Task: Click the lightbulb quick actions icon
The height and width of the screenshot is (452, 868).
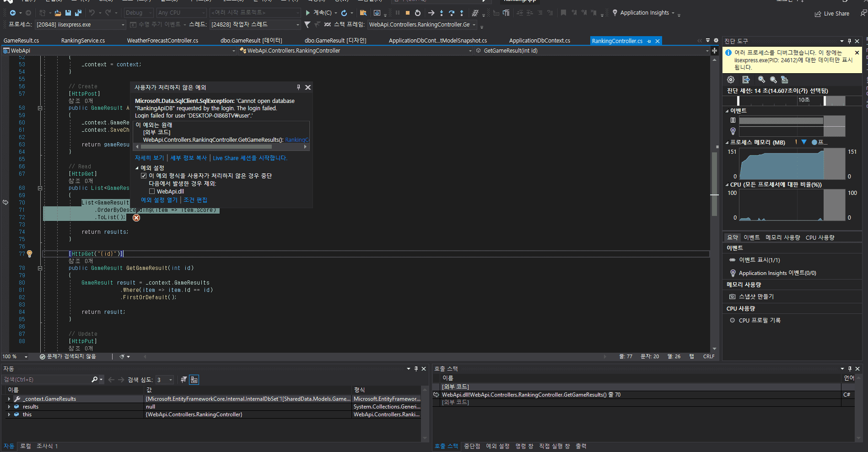Action: pos(30,253)
